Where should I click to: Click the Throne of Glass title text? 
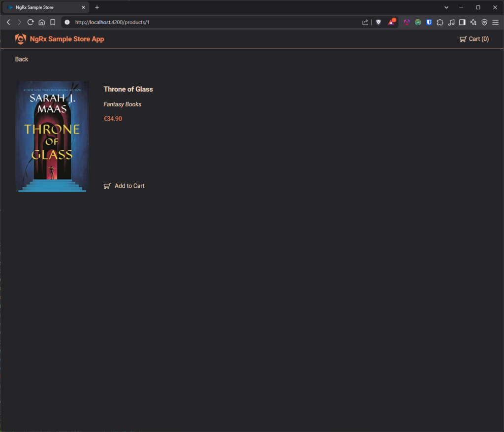pos(128,89)
